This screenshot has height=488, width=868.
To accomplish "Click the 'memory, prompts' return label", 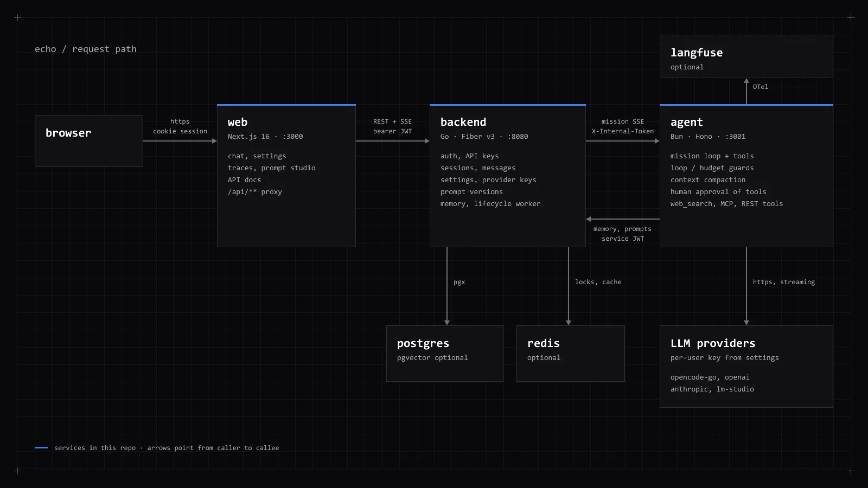I will click(x=622, y=229).
